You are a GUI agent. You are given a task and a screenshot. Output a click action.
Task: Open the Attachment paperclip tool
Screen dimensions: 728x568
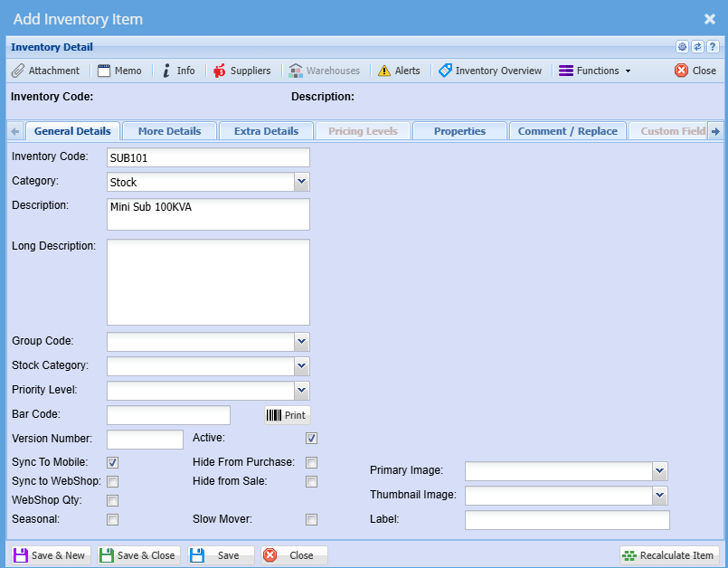pos(45,71)
